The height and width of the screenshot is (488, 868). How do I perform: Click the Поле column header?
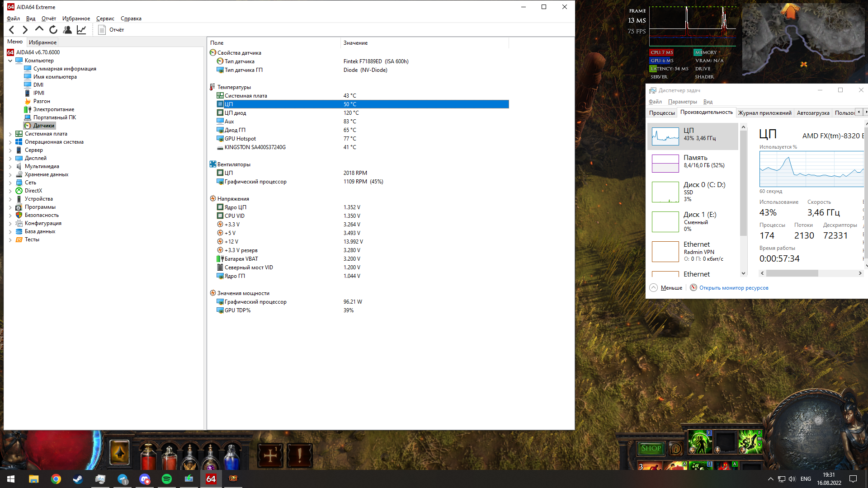[x=274, y=43]
